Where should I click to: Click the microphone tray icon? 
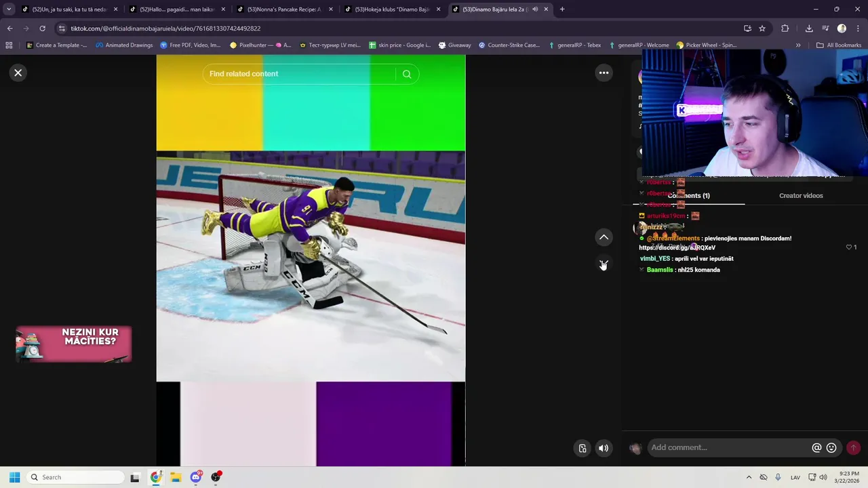(x=778, y=477)
